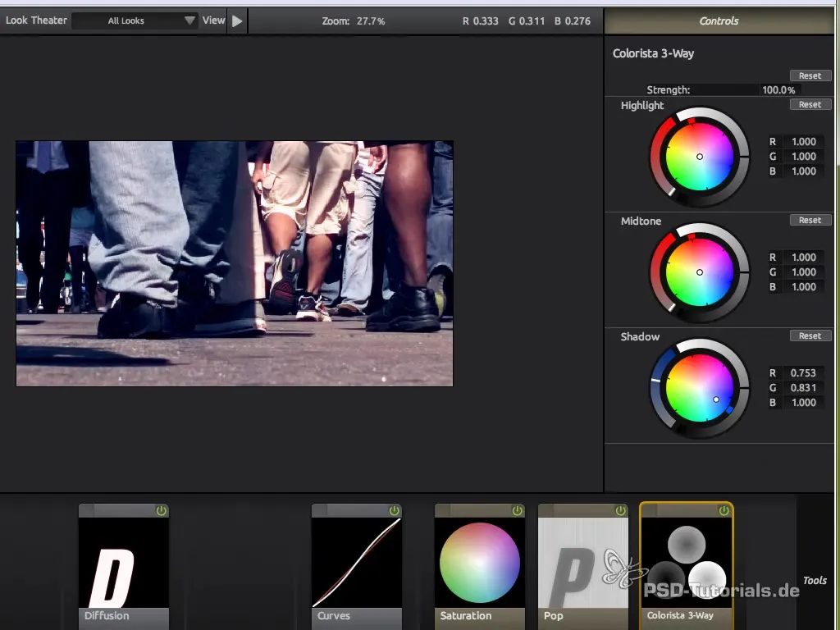Open the Controls tab
This screenshot has height=630, width=840.
[719, 21]
